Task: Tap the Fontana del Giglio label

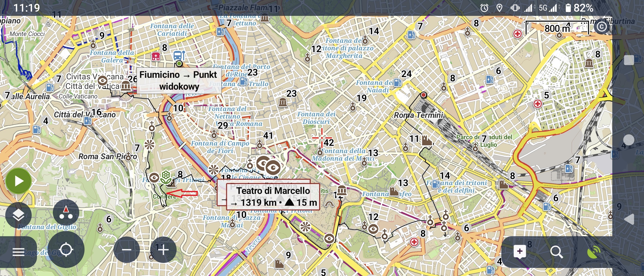Action: point(47,227)
